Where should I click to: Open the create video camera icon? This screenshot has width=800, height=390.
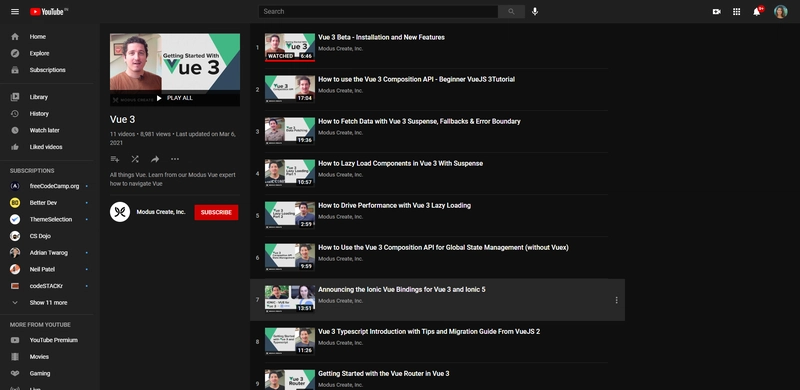[716, 12]
